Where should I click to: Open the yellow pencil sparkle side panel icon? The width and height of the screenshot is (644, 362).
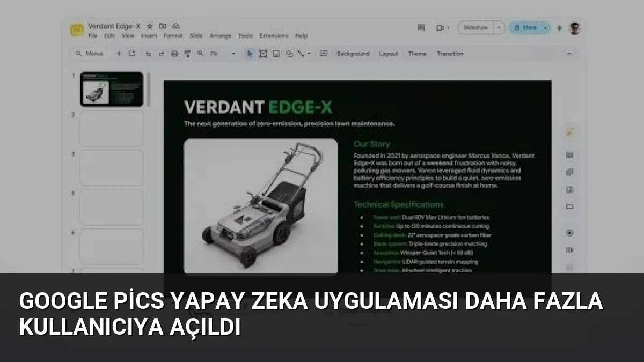pyautogui.click(x=569, y=132)
